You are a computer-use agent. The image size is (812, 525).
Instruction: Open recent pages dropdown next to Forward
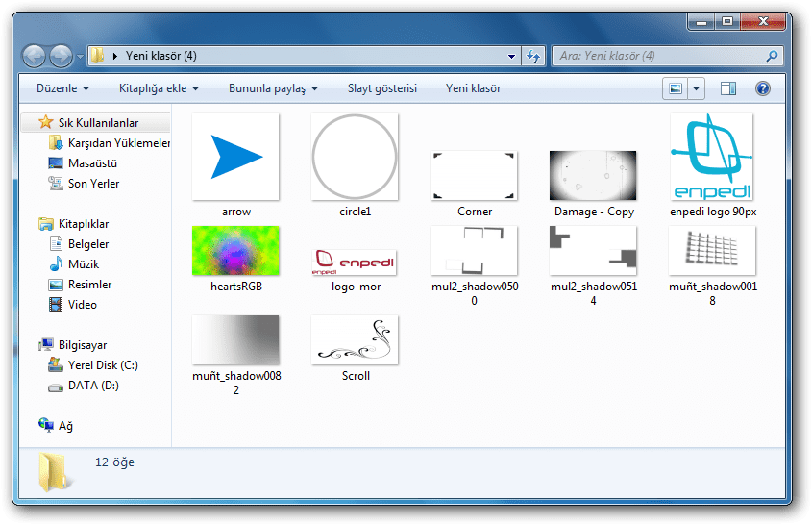tap(80, 57)
